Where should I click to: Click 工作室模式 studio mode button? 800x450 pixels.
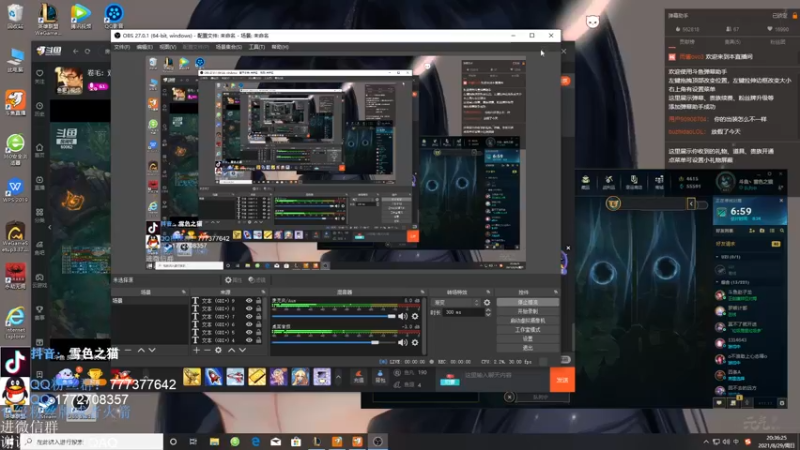pyautogui.click(x=528, y=330)
